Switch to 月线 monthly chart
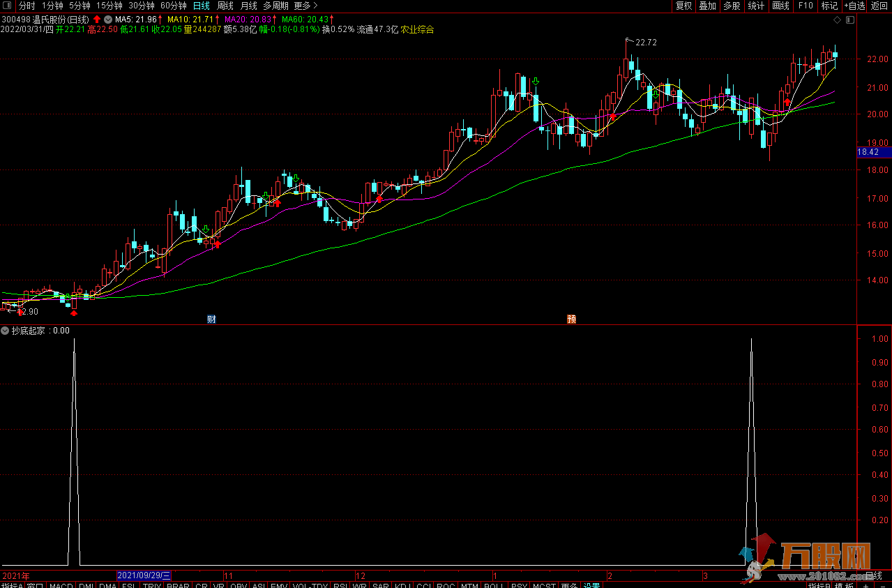Screen dimensions: 892x588 [x=248, y=6]
